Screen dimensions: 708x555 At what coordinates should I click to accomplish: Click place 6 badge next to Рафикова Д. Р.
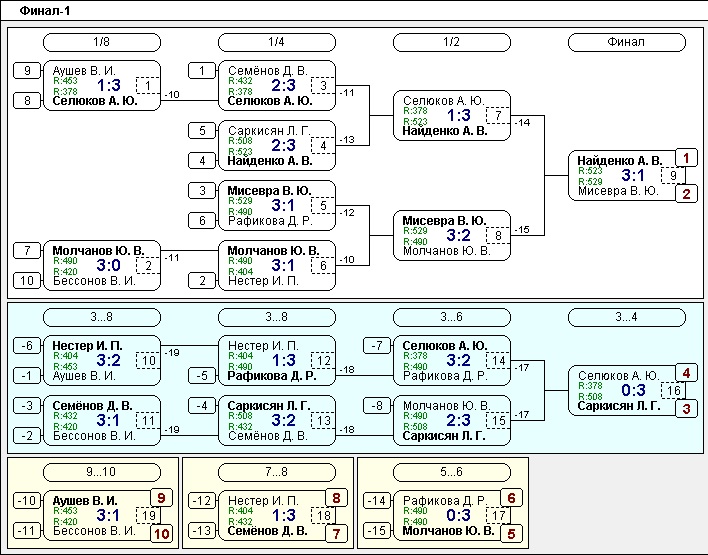pos(512,498)
